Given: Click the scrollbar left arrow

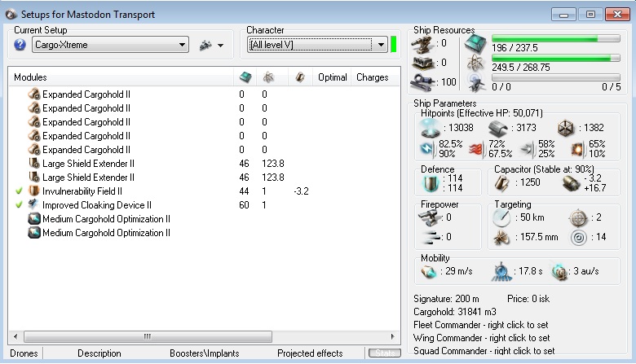Looking at the screenshot, I should [x=15, y=336].
